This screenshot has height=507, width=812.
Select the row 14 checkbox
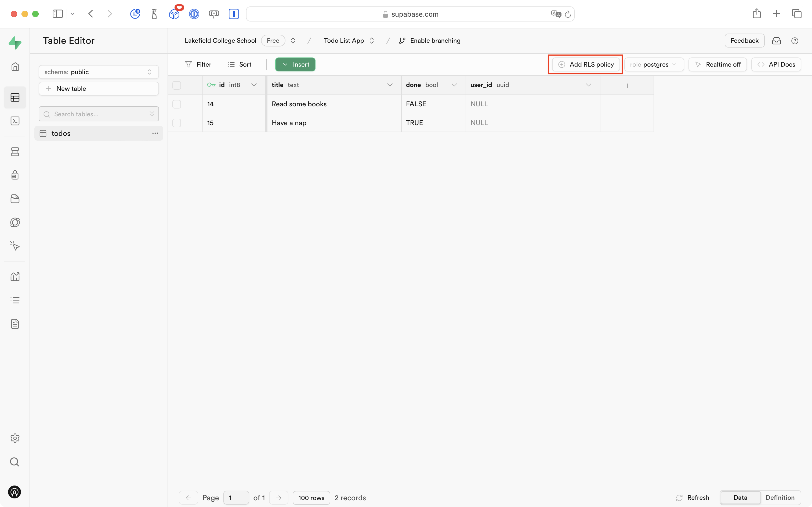click(x=177, y=104)
